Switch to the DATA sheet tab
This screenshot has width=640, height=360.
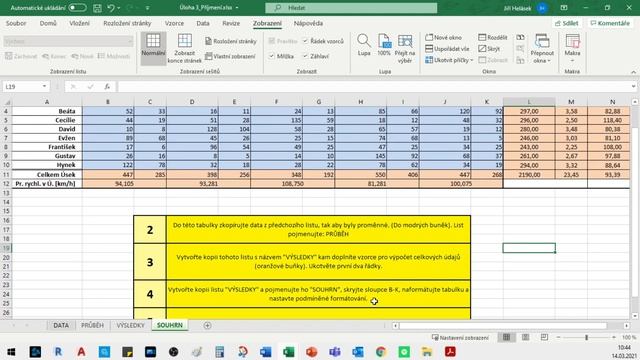61,325
